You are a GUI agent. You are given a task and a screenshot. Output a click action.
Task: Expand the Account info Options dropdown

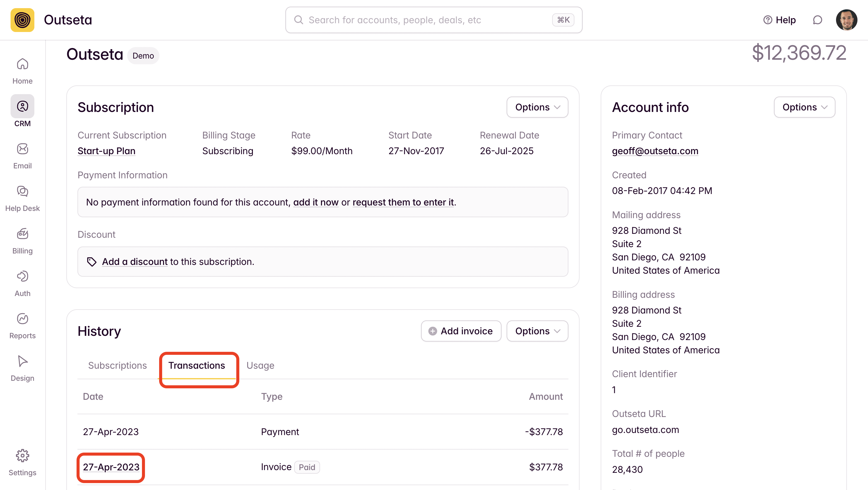(x=804, y=107)
